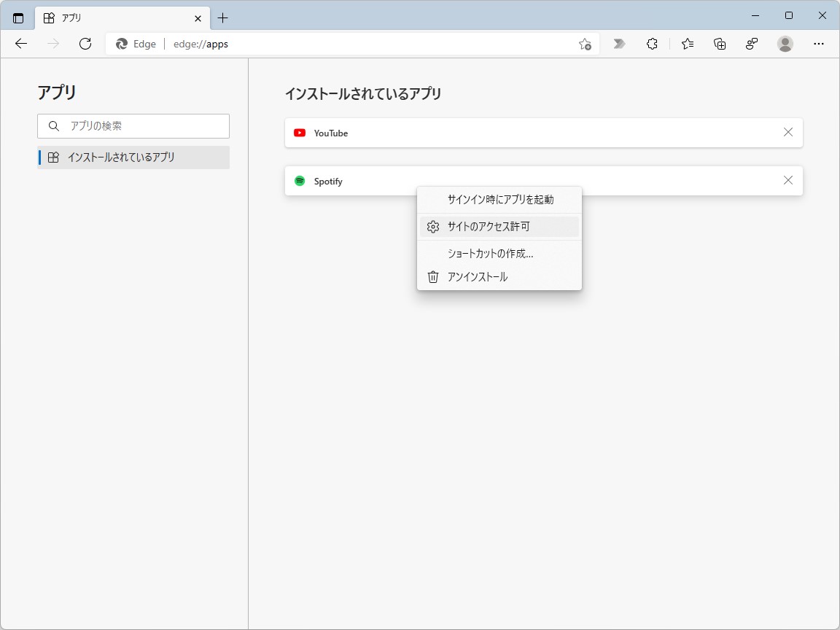
Task: Remove the Spotify app with its X button
Action: coord(787,180)
